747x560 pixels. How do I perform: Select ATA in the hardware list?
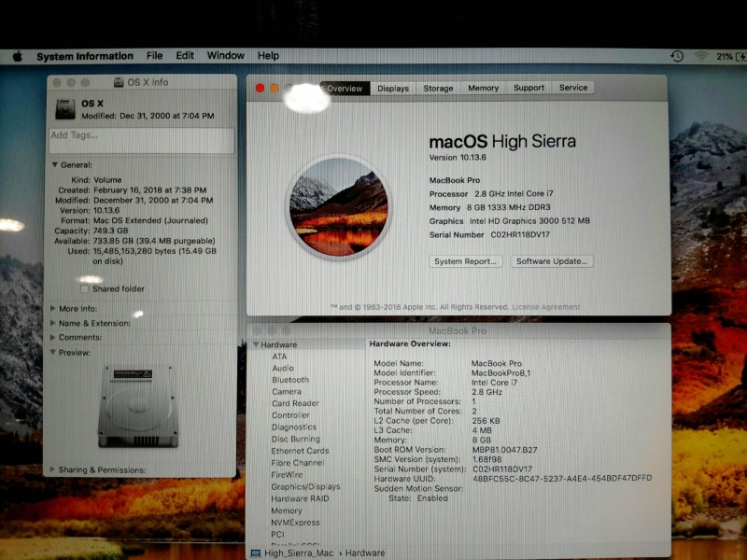pyautogui.click(x=279, y=357)
